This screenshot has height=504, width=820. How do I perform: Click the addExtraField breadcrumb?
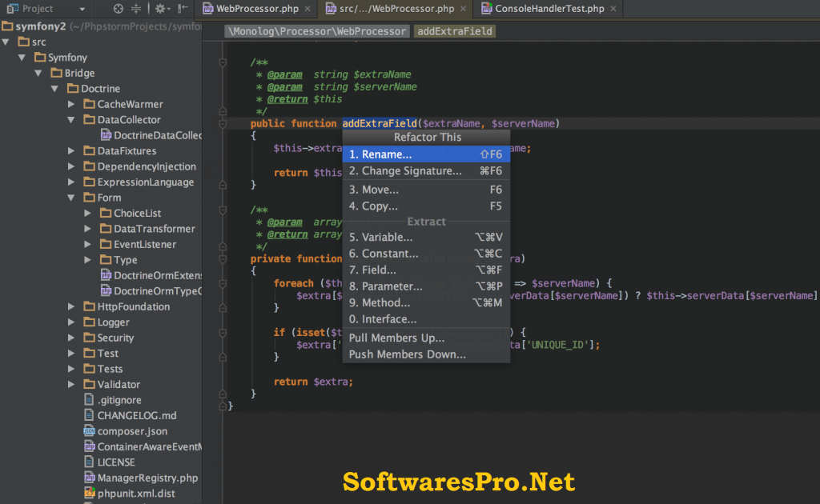coord(454,32)
